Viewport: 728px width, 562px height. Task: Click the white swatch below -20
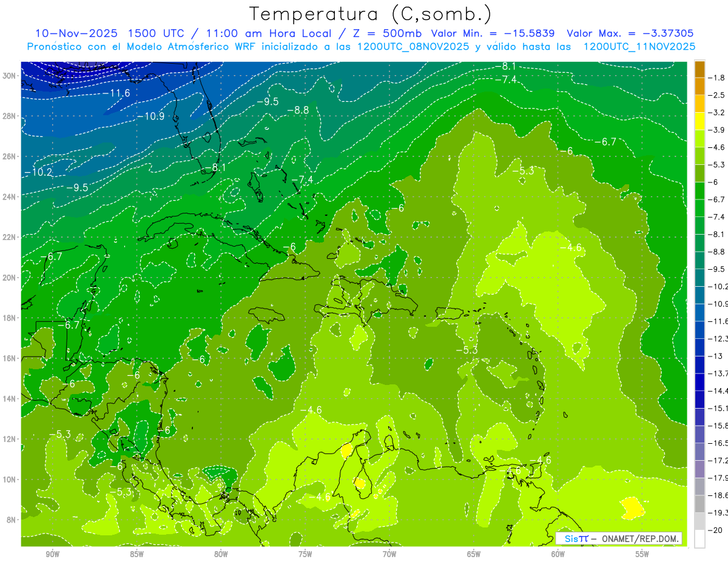699,538
